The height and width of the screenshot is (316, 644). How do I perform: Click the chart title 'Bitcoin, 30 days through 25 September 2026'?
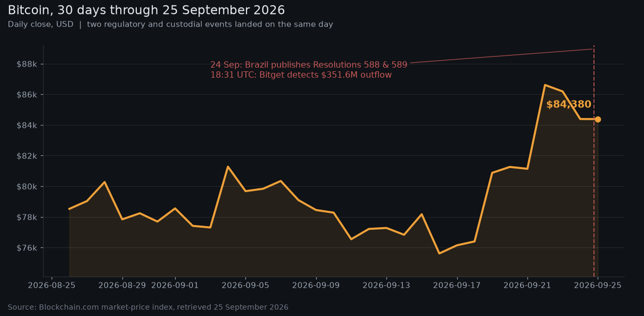[x=146, y=10]
